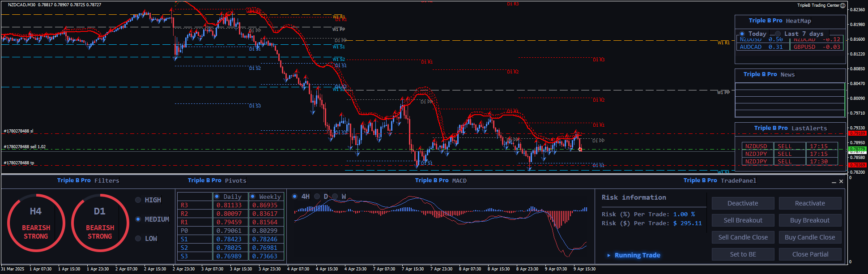Select the HIGH filter radio button
Screen dimensions: 868x274
pyautogui.click(x=138, y=200)
